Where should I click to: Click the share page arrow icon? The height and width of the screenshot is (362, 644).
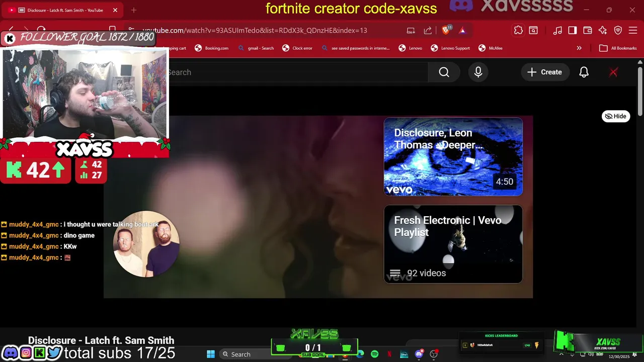428,30
